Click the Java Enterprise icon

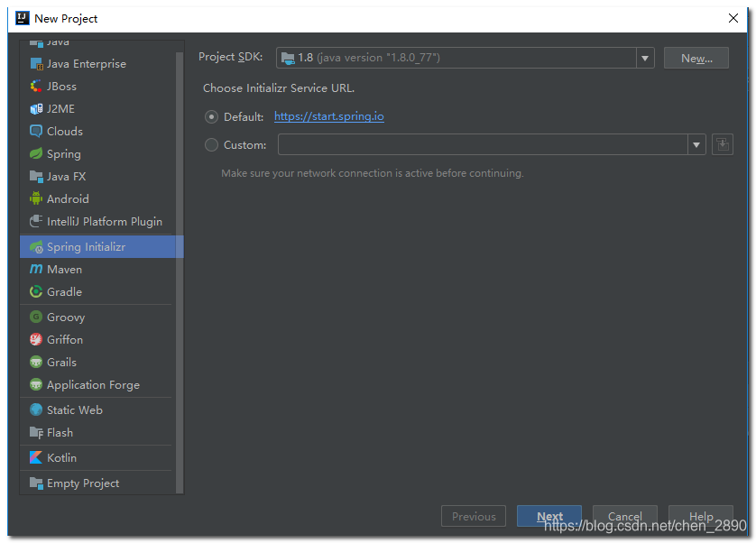coord(36,64)
